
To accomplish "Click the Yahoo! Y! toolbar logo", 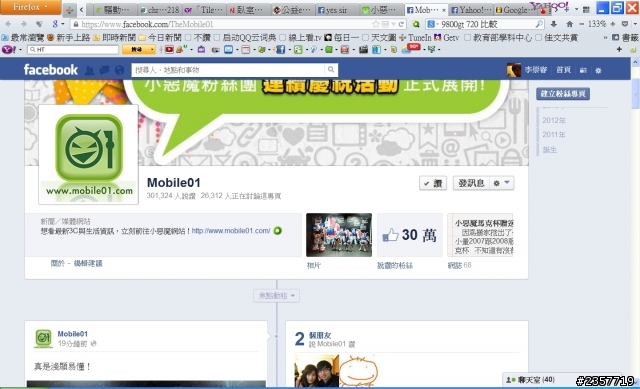I will coord(9,50).
